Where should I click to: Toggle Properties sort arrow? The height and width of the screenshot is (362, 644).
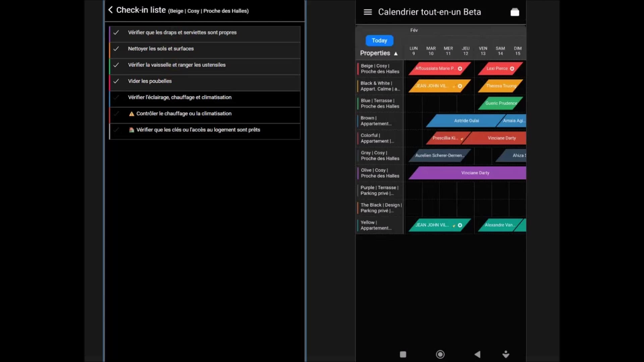click(396, 54)
